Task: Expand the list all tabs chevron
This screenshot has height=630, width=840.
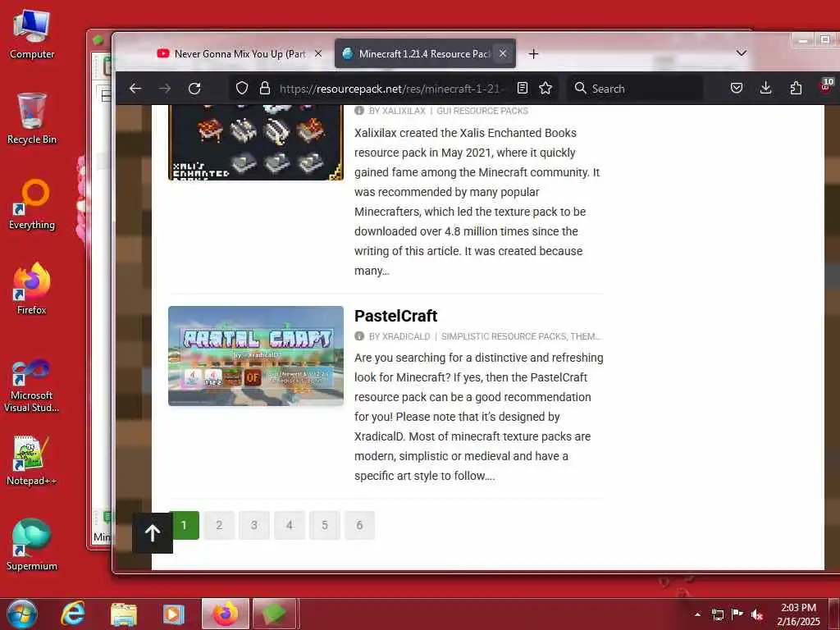Action: click(x=742, y=53)
